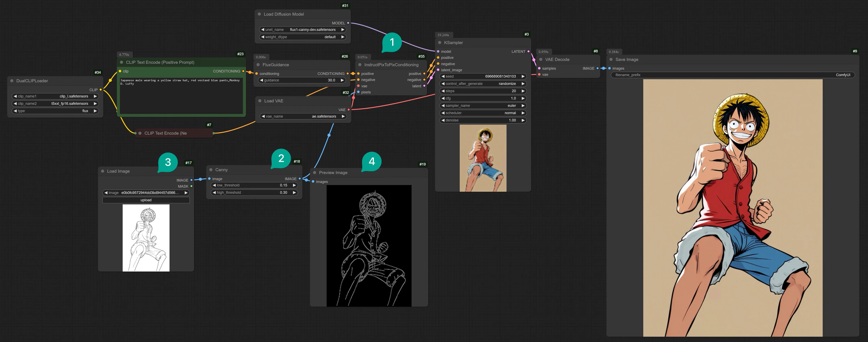Click the sampler_name euler next arrow

(523, 105)
